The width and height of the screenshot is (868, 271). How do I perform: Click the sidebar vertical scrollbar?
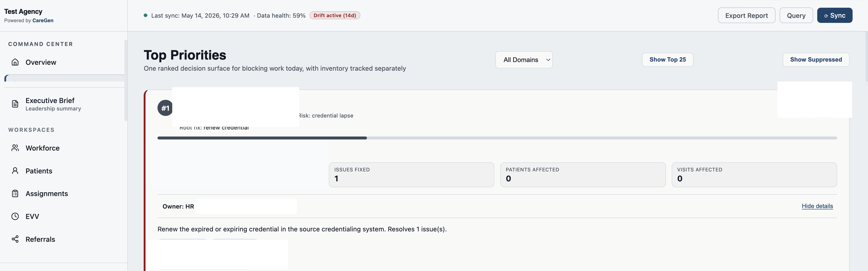click(126, 80)
